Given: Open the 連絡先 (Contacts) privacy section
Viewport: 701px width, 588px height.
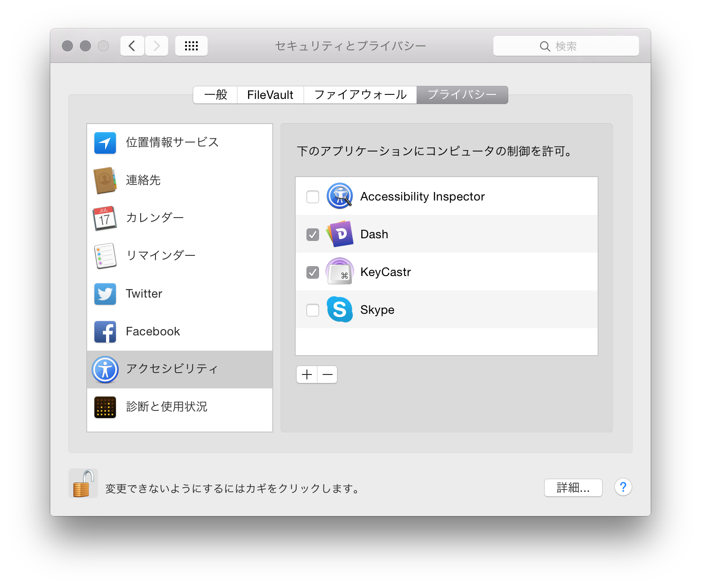Looking at the screenshot, I should coord(105,180).
